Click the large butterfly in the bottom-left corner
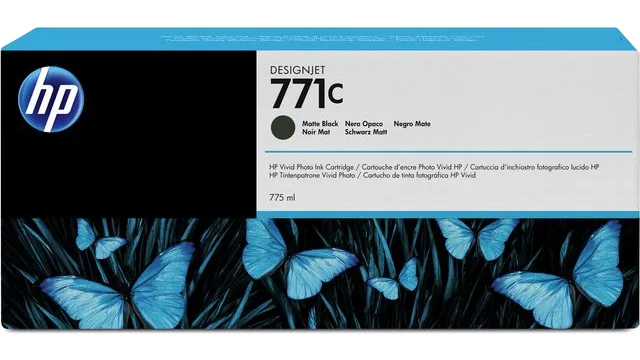The width and height of the screenshot is (640, 360). tap(118, 287)
